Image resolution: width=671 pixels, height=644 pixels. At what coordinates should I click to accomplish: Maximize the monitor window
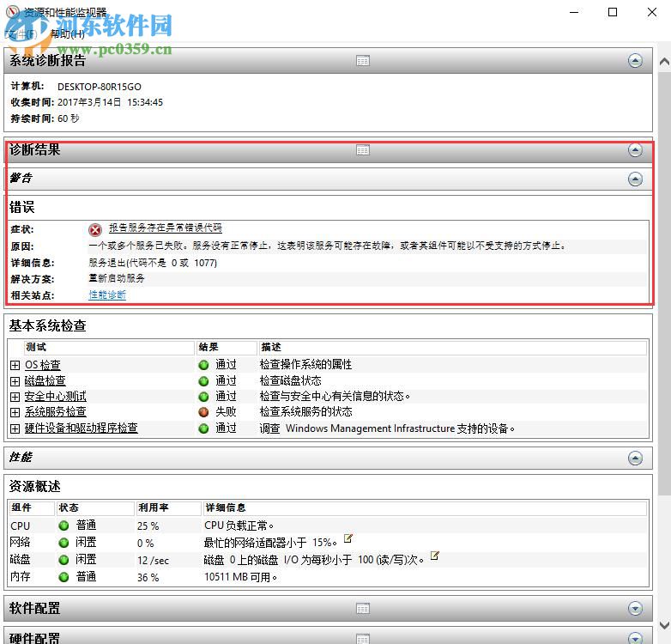613,12
